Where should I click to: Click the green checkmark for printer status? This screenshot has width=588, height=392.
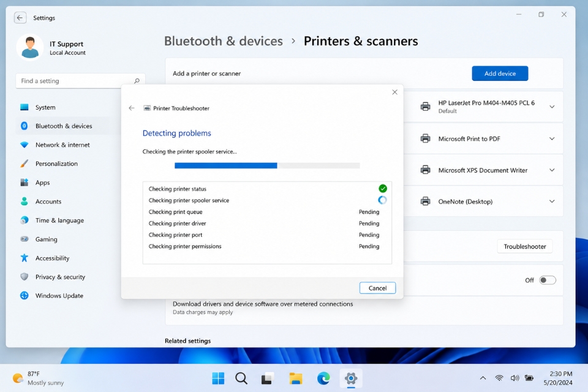pyautogui.click(x=382, y=188)
